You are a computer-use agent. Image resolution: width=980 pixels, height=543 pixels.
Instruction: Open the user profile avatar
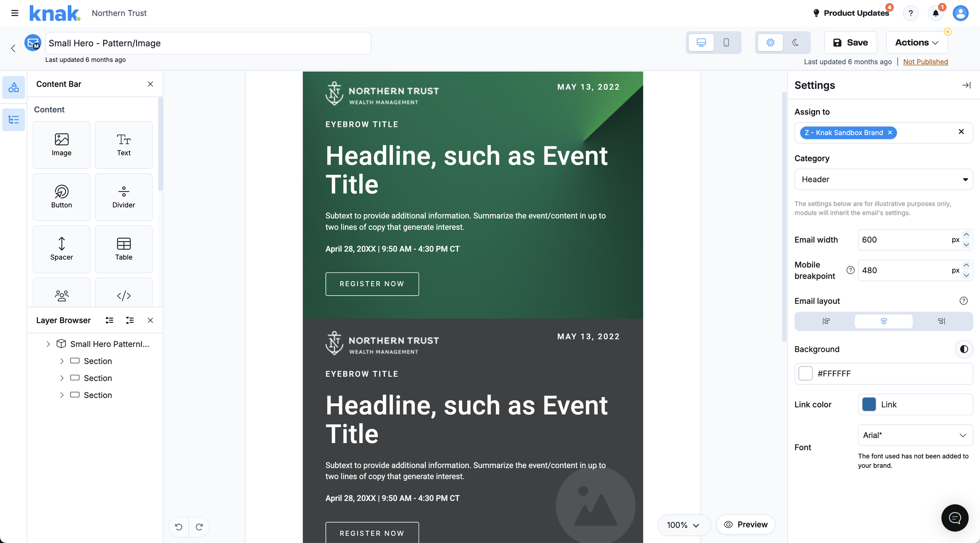[960, 13]
